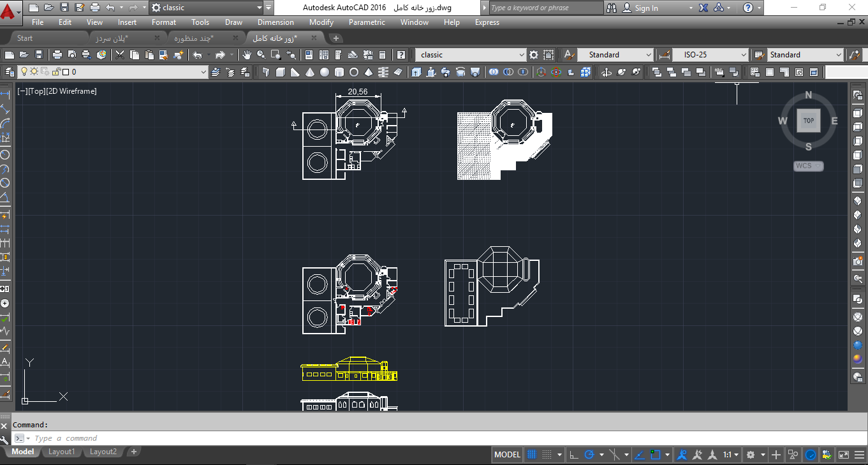Toggle annotation object visibility in status bar
868x465 pixels.
pyautogui.click(x=682, y=455)
